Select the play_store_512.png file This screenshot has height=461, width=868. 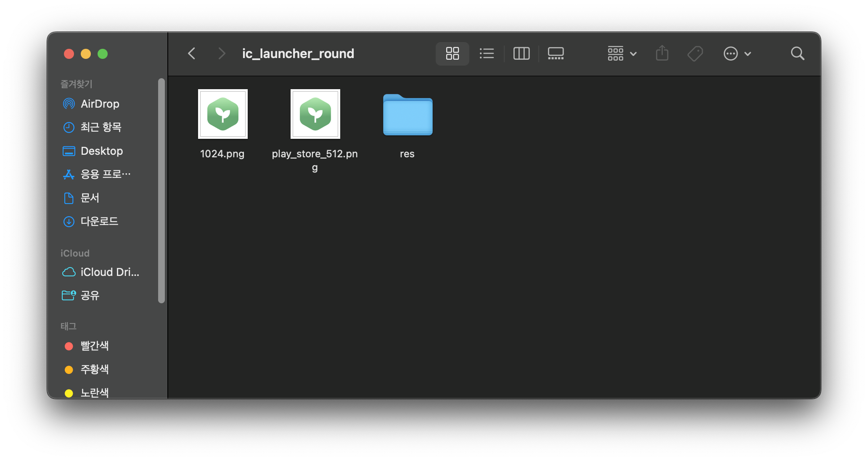tap(315, 114)
